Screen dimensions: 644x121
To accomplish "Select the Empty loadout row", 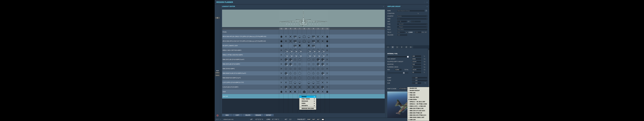I will tap(303, 32).
